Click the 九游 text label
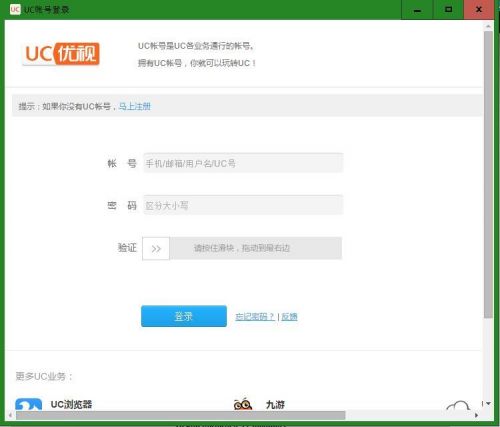The height and width of the screenshot is (427, 500). point(275,405)
